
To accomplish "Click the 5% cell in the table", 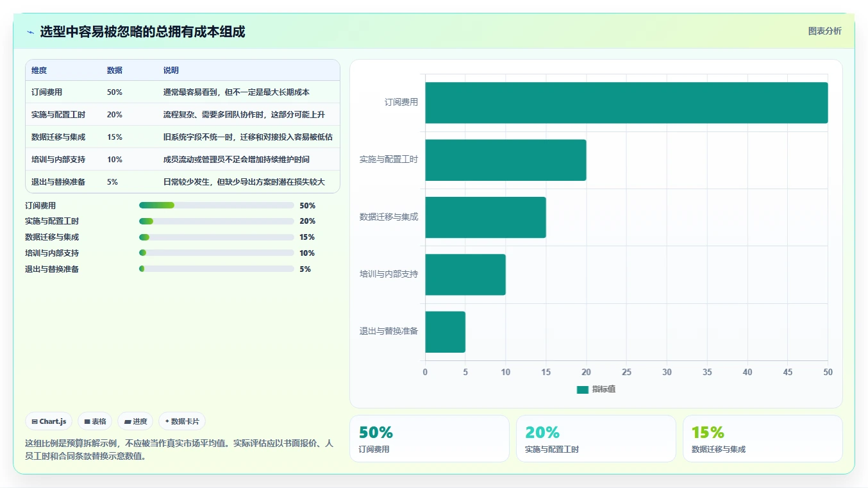I will coord(113,182).
